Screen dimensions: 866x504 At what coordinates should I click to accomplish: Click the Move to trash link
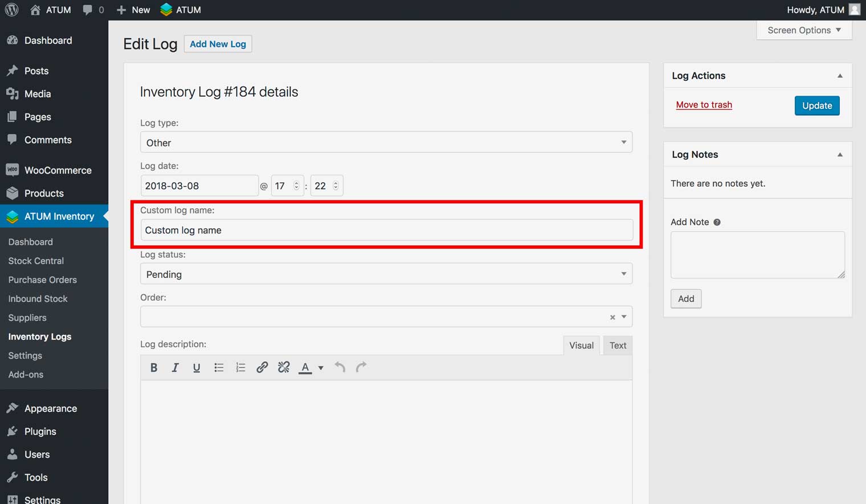coord(704,105)
